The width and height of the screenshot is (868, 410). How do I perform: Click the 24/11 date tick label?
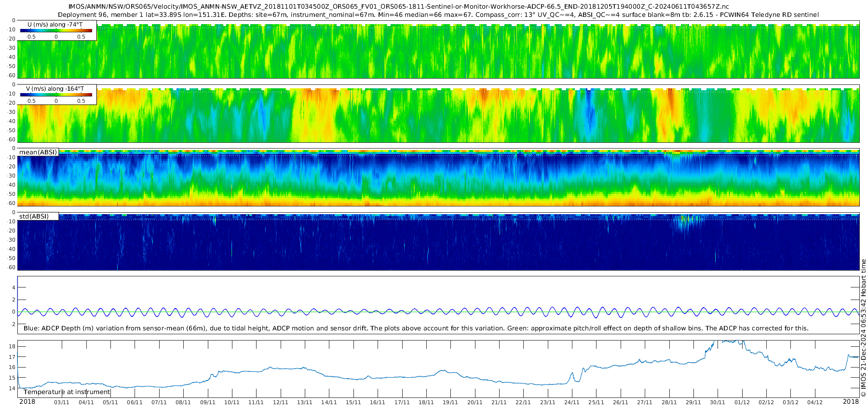pyautogui.click(x=572, y=402)
